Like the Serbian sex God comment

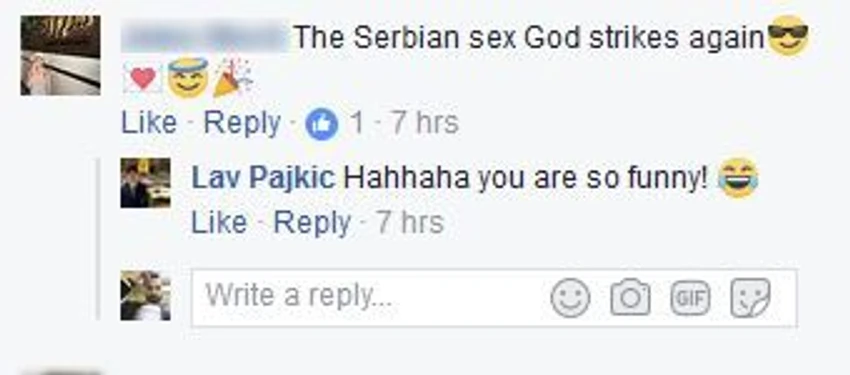click(149, 123)
